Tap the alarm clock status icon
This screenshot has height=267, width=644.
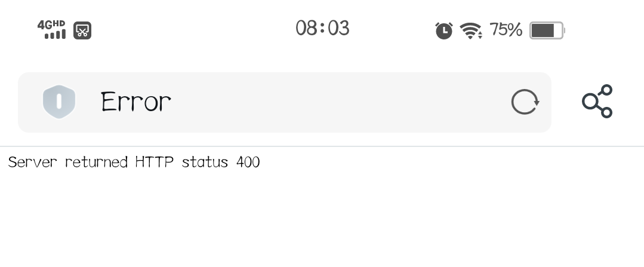(443, 30)
